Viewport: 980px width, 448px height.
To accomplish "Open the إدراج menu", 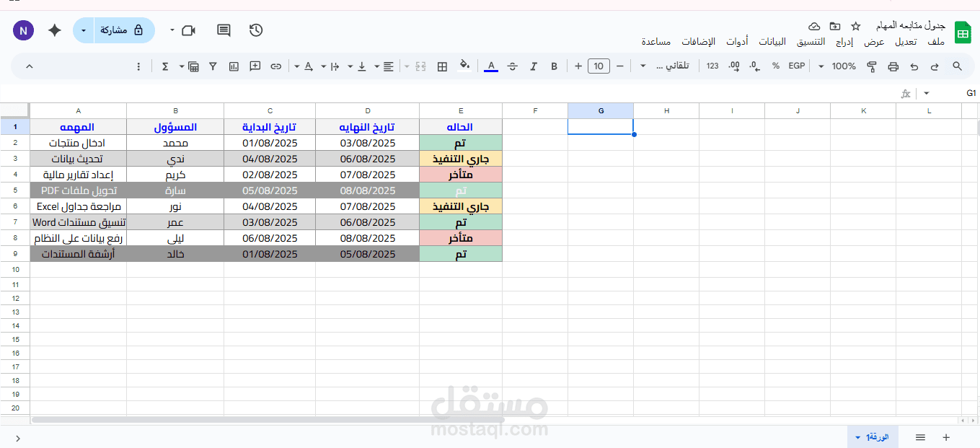I will point(844,42).
